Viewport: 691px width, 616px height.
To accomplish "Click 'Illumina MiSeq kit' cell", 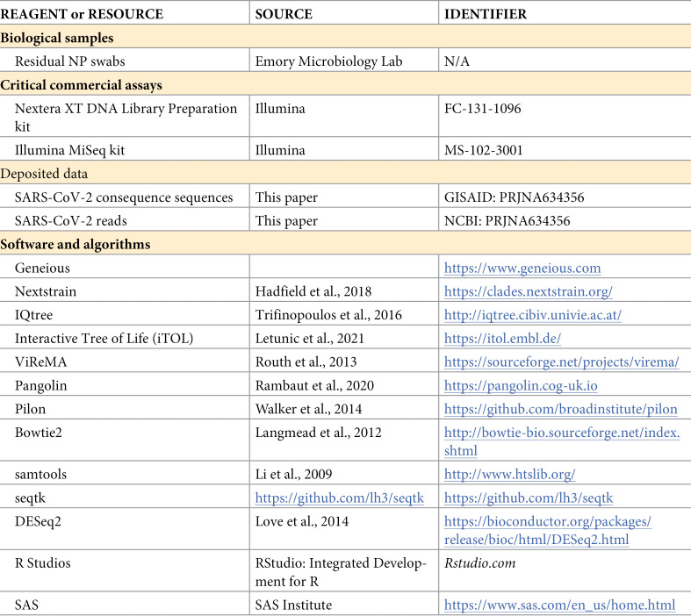I will point(69,150).
